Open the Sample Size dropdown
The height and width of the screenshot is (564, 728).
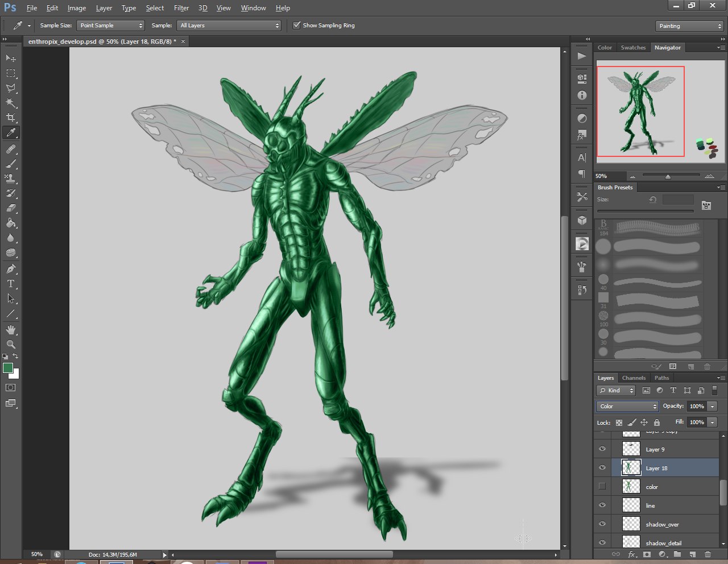pos(110,26)
